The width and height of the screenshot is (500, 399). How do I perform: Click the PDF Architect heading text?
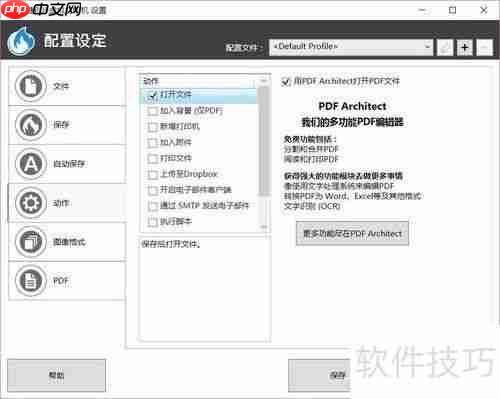352,106
